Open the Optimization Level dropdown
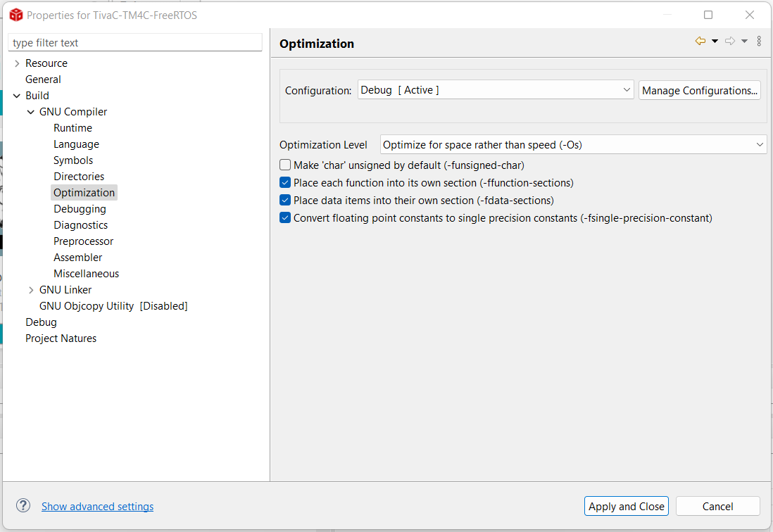This screenshot has width=773, height=532. [573, 145]
